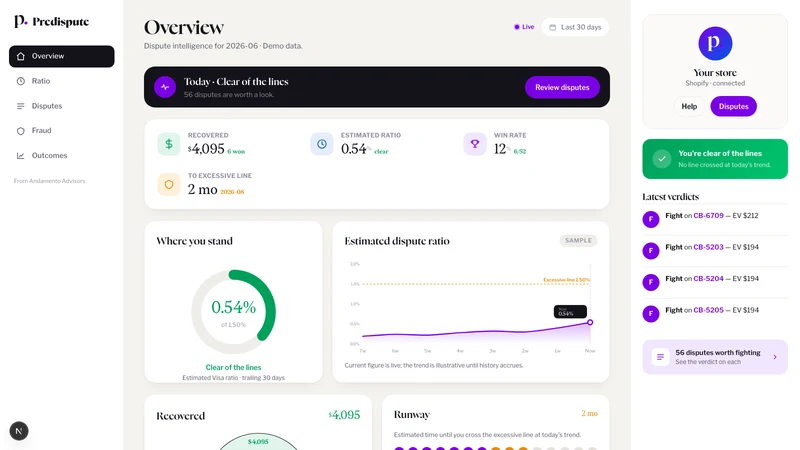Open the Last 30 days date selector
Screen dimensions: 800x450
575,27
